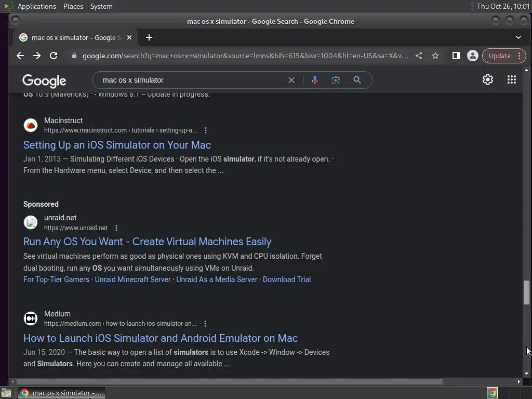
Task: Click the Medium site favicon
Action: click(31, 318)
